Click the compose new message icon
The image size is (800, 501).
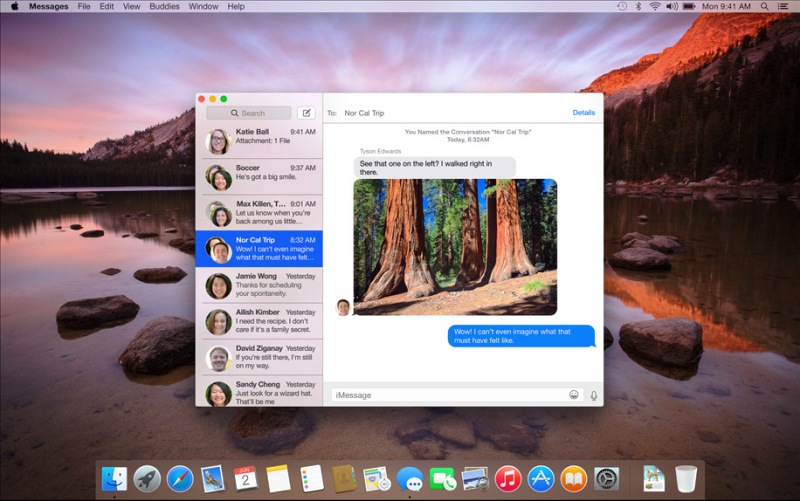tap(306, 113)
